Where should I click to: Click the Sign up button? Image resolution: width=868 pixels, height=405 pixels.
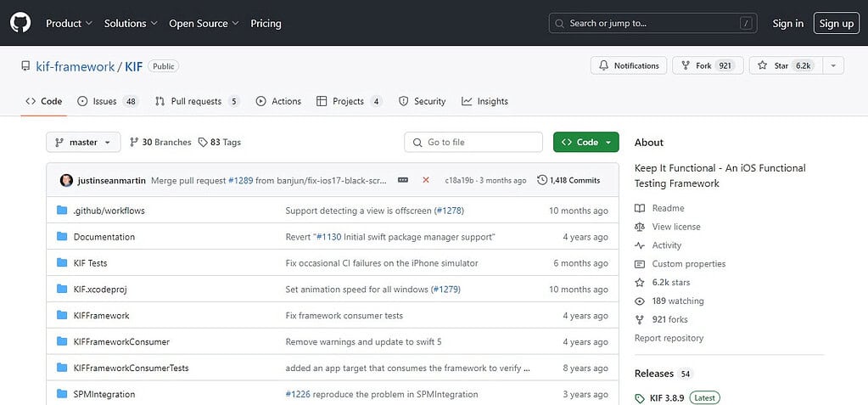pos(837,23)
